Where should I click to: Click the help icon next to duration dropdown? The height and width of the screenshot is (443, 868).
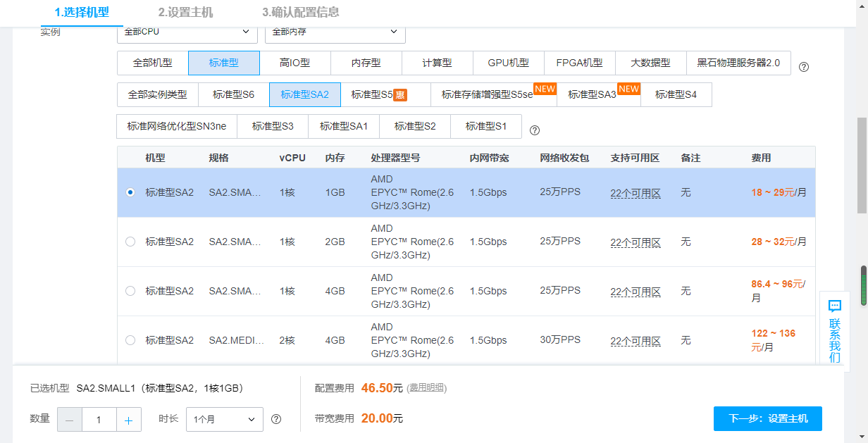276,419
